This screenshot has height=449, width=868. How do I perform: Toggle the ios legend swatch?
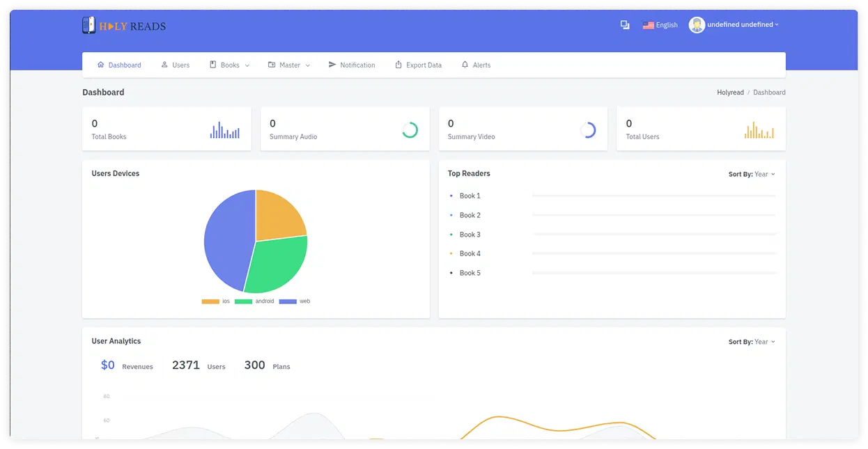click(210, 301)
